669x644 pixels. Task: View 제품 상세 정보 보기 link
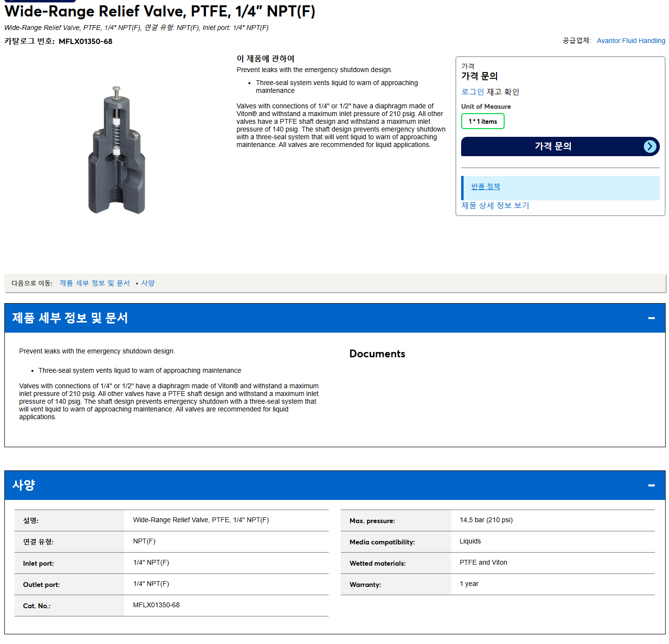495,205
